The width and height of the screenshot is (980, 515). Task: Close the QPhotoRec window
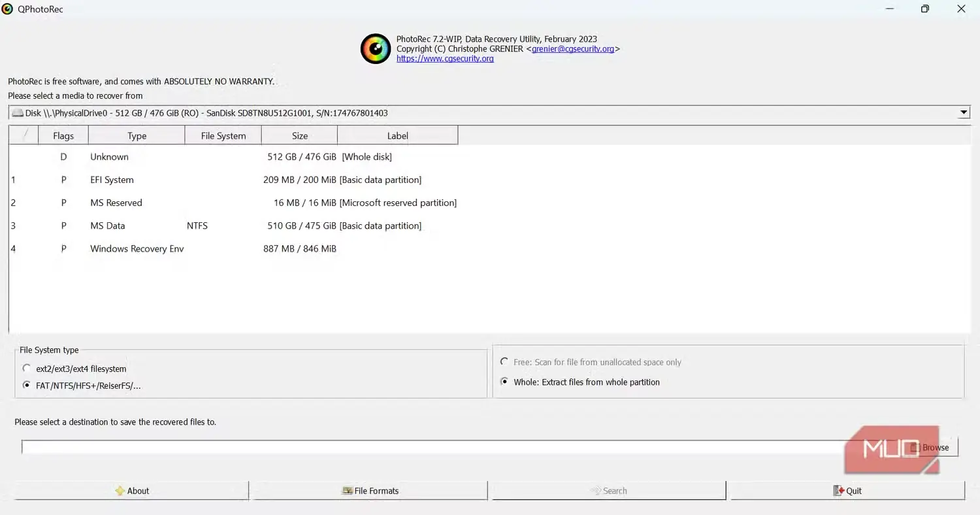click(x=960, y=9)
